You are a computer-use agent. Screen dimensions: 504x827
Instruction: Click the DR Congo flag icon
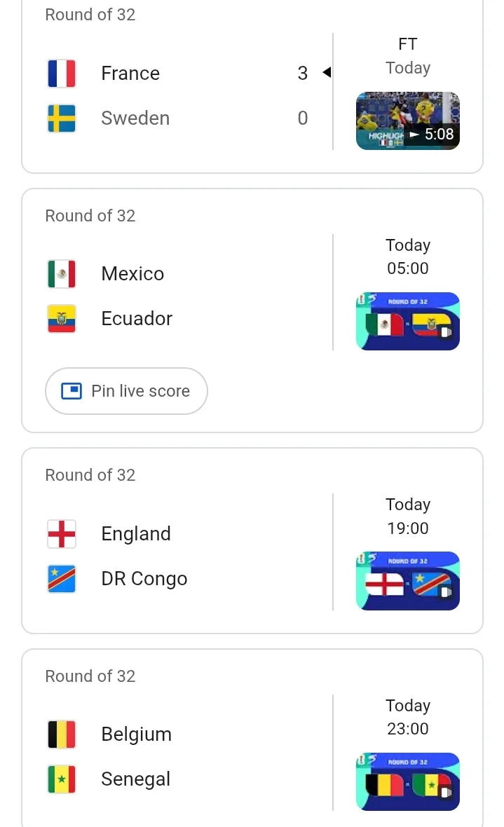[x=62, y=579]
